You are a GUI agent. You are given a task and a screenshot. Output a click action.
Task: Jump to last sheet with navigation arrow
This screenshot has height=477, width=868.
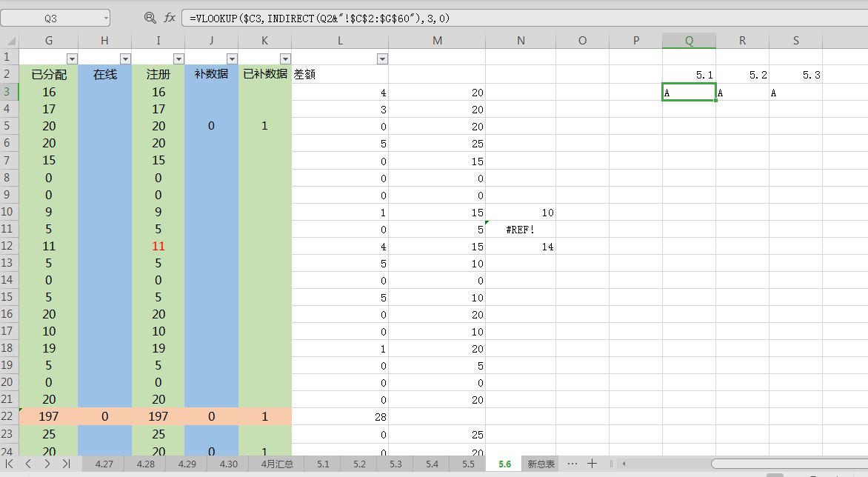tap(66, 464)
